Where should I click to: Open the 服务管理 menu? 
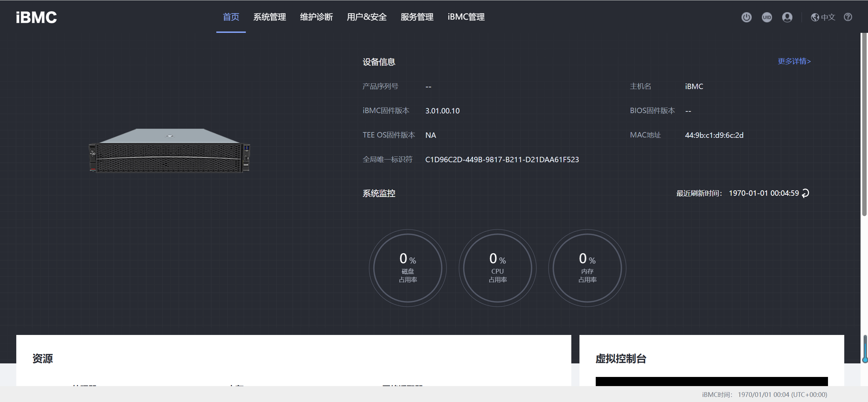point(417,17)
